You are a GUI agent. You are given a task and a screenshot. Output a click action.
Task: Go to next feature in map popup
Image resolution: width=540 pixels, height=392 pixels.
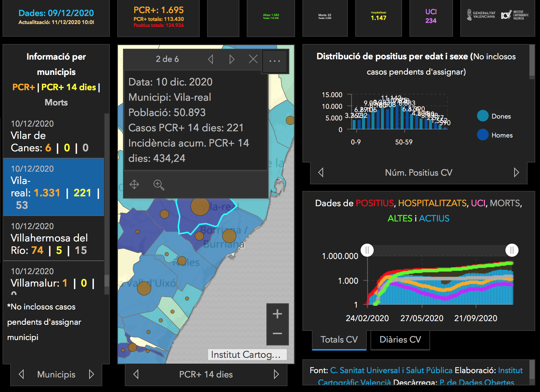point(232,59)
